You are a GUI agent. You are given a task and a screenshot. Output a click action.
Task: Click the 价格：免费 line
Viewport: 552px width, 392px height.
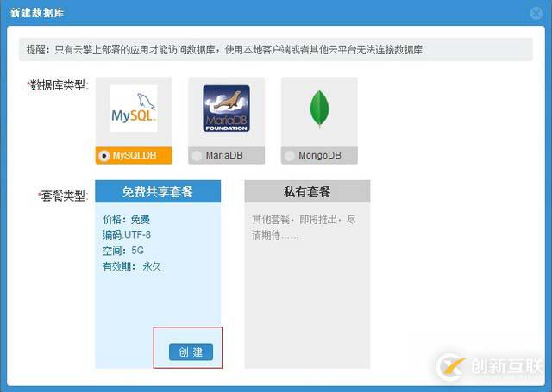coord(127,220)
